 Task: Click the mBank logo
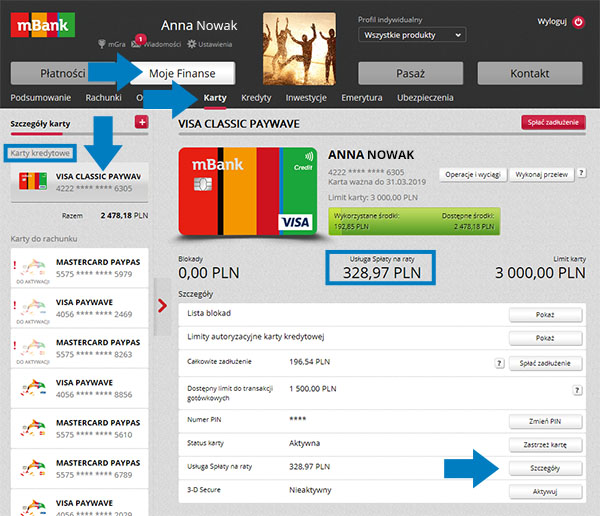(x=42, y=25)
